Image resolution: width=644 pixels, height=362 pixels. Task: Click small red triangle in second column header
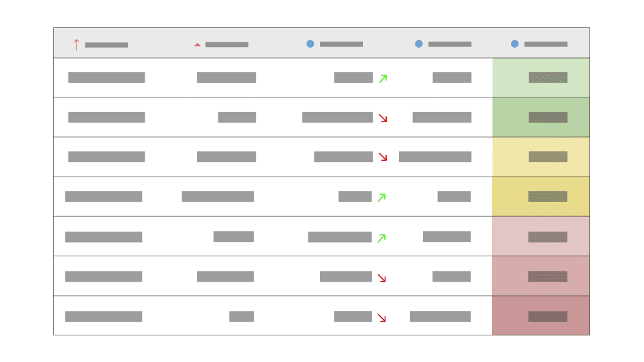coord(197,45)
